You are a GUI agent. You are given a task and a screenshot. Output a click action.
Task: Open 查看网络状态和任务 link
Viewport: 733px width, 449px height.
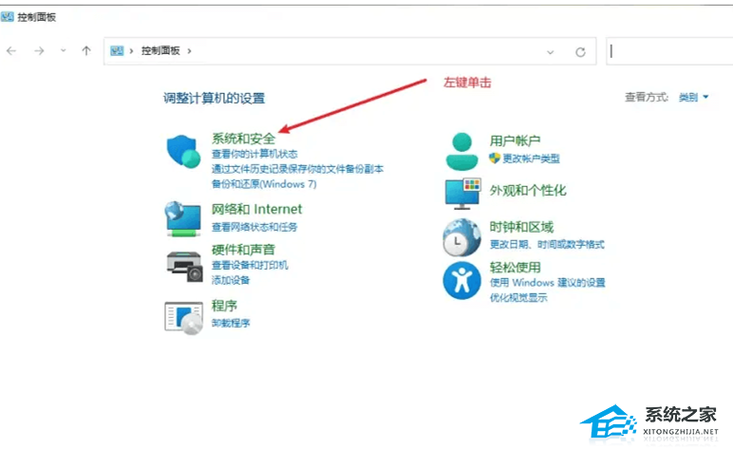tap(254, 227)
